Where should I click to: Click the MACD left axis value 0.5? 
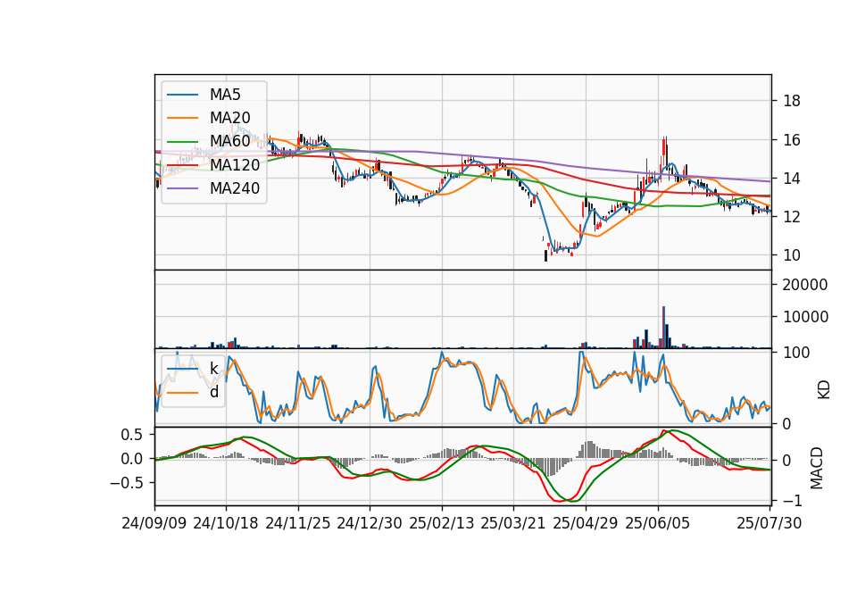pyautogui.click(x=132, y=435)
